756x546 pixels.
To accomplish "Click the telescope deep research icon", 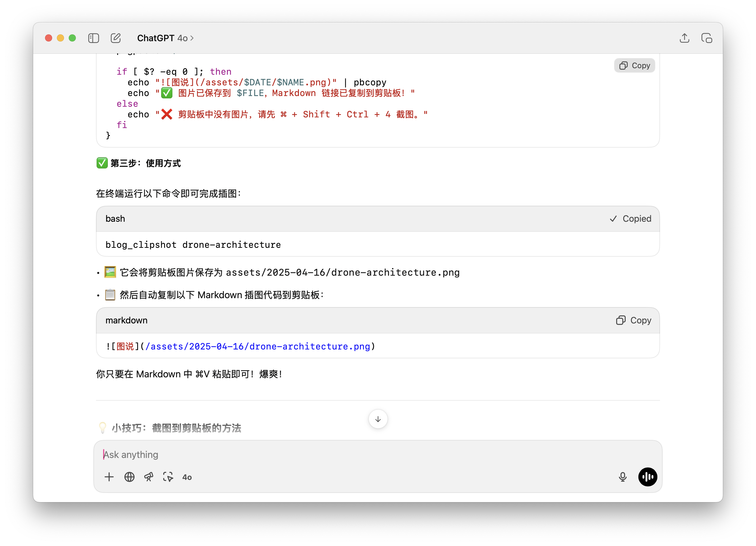I will pyautogui.click(x=149, y=477).
